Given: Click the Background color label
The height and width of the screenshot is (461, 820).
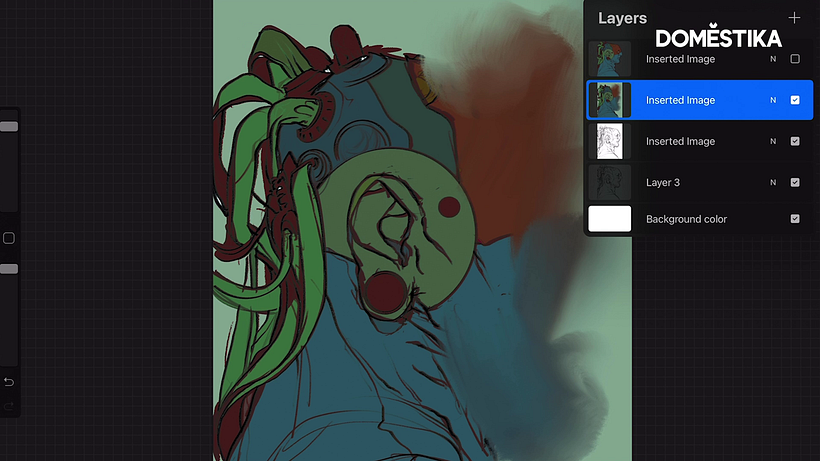Looking at the screenshot, I should (x=686, y=219).
